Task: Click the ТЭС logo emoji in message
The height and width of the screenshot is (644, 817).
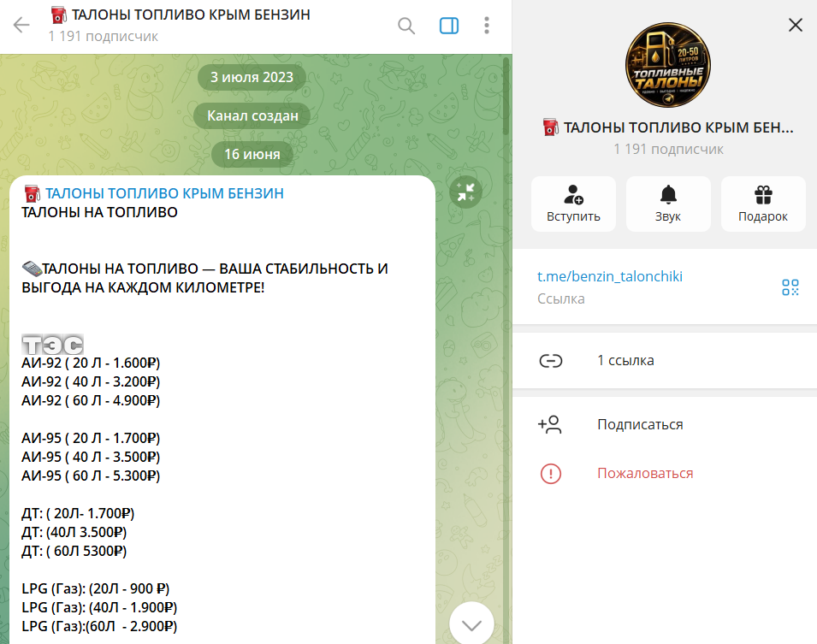Action: (52, 345)
